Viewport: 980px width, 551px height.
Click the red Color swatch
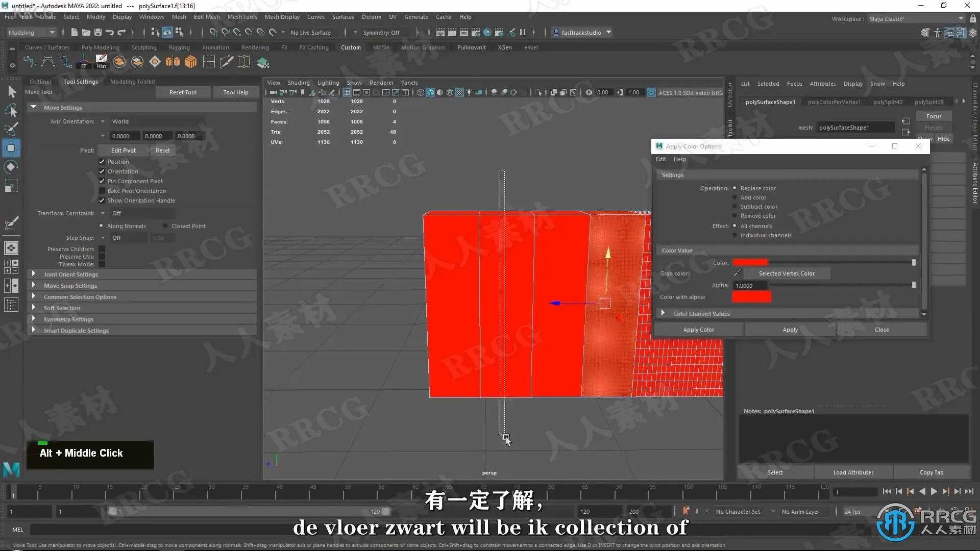(750, 262)
